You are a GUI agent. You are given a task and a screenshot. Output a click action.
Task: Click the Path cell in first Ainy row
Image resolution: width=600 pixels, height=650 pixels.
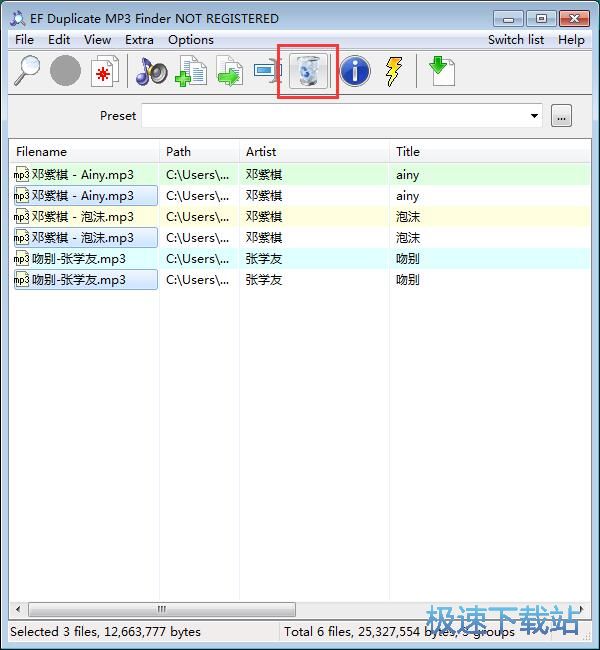[197, 175]
